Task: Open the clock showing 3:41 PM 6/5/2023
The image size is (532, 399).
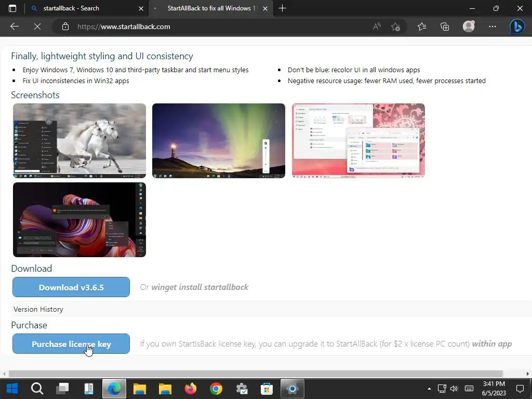Action: coord(494,389)
